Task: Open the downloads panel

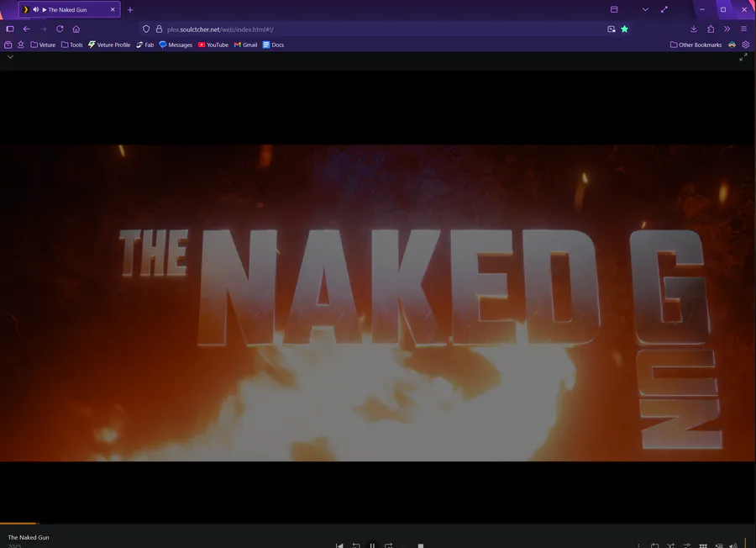Action: tap(693, 29)
